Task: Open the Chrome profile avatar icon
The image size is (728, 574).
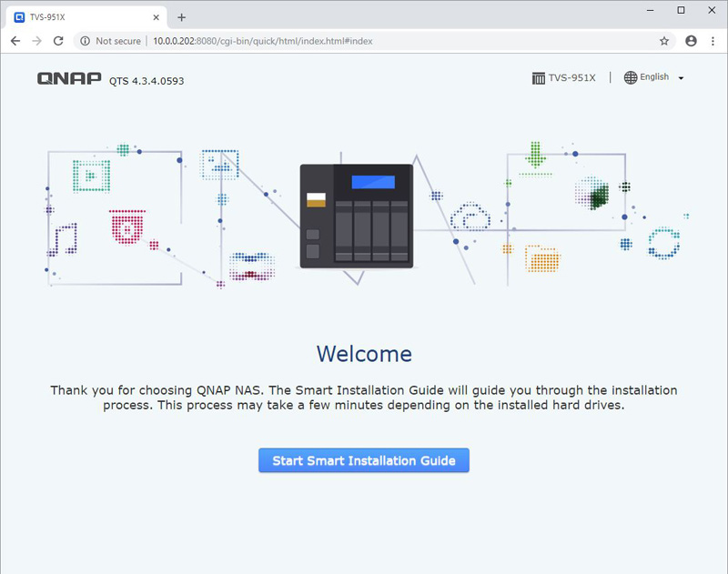Action: pos(691,41)
